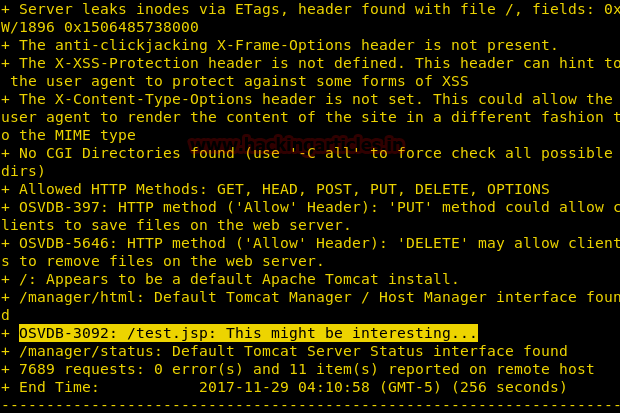
Task: Click the Allowed HTTP Methods line
Action: 276,189
